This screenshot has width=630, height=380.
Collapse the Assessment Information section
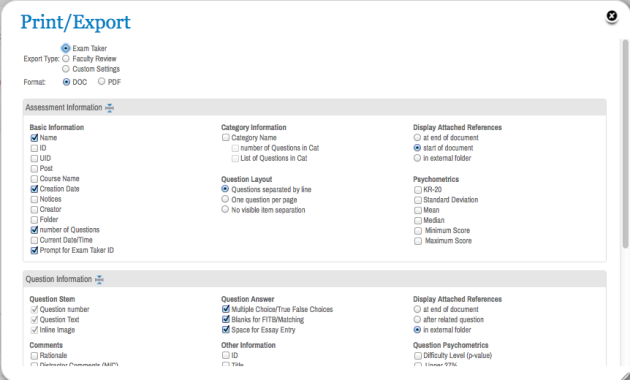tap(109, 108)
